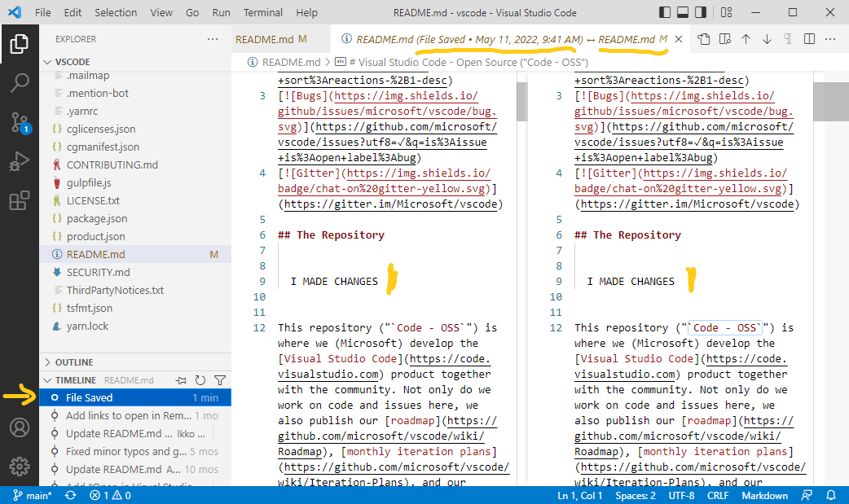The height and width of the screenshot is (504, 849).
Task: Open tsfmt.json in the explorer
Action: click(90, 308)
